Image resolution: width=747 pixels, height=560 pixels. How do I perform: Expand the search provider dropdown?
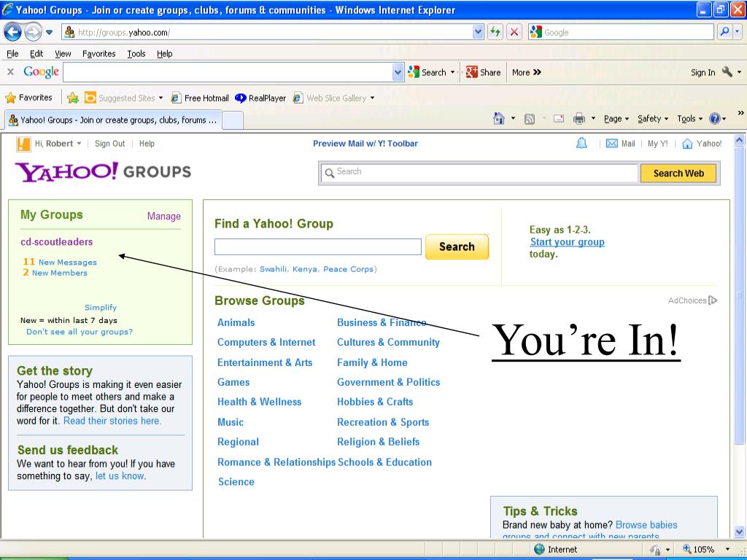[x=738, y=32]
